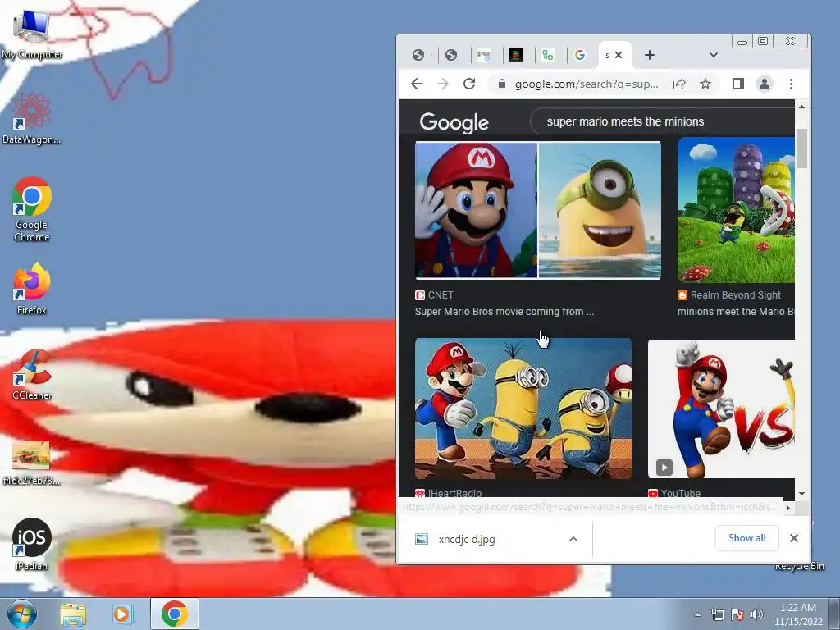Click Show all downloads

coord(746,538)
